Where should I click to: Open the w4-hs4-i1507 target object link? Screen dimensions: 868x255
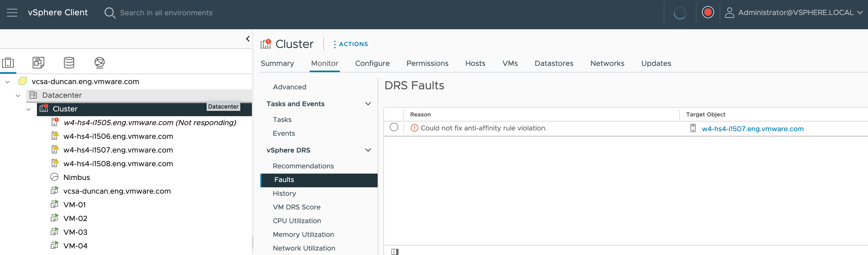point(752,129)
